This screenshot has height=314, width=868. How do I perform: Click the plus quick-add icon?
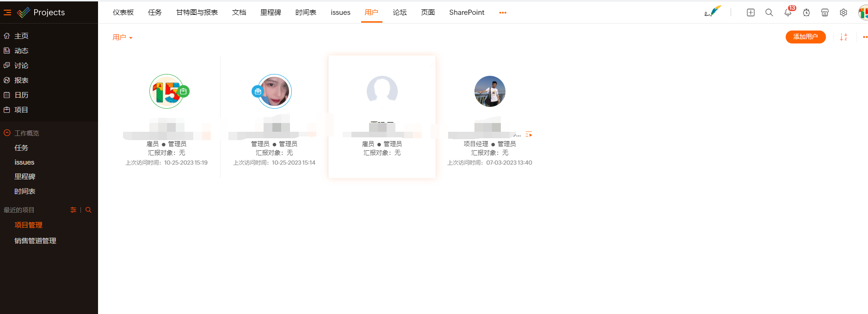pos(751,12)
